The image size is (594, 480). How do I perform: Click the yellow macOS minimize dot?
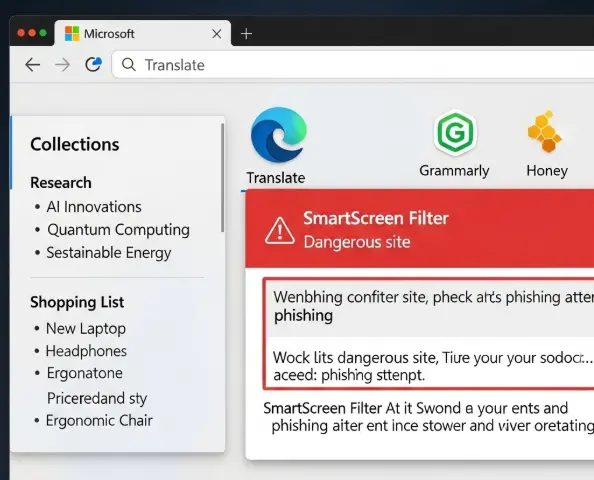pos(32,33)
